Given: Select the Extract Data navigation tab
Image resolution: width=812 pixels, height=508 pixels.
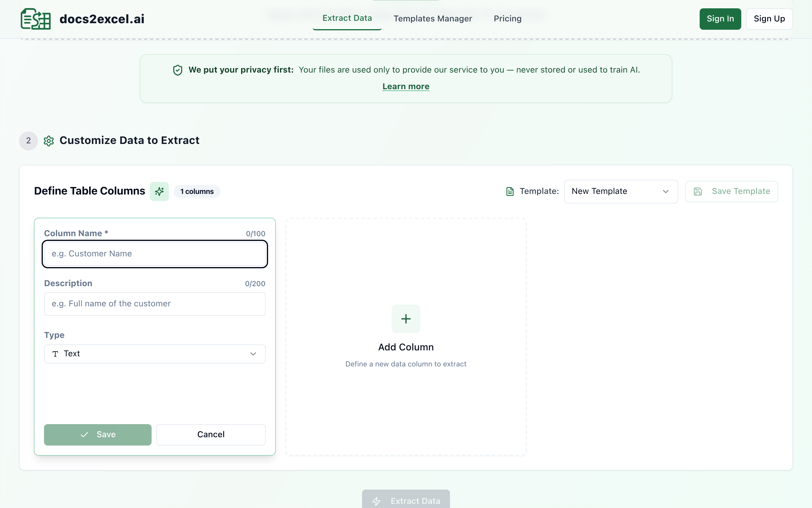Looking at the screenshot, I should point(347,18).
